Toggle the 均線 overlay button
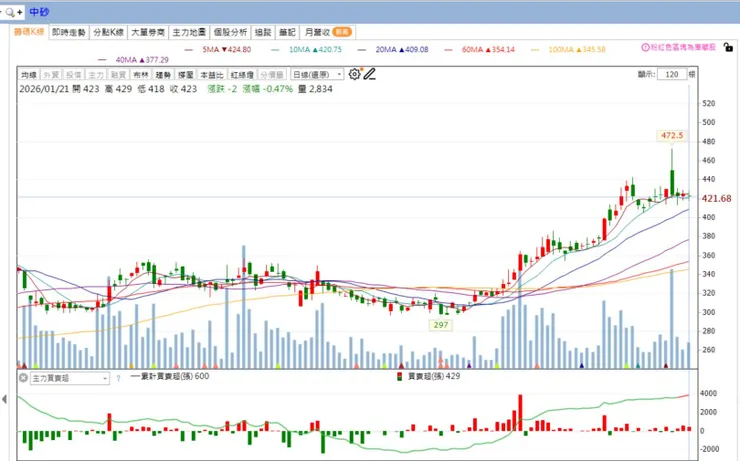 click(29, 75)
